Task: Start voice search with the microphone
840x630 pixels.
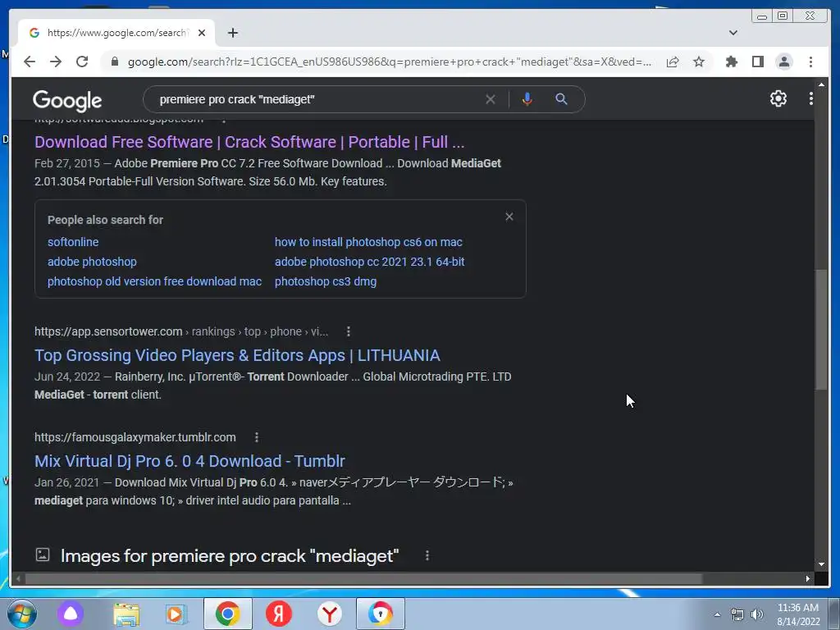Action: [x=527, y=99]
